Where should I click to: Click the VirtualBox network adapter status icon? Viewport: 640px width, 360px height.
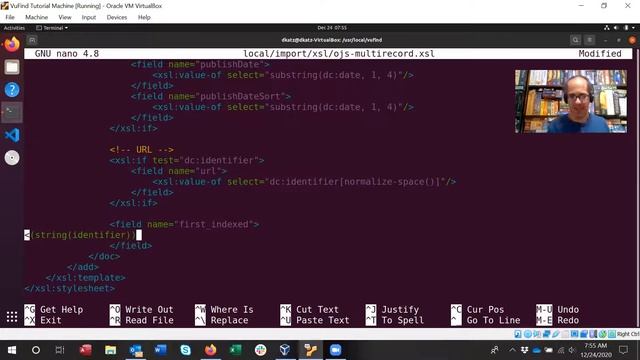(546, 334)
